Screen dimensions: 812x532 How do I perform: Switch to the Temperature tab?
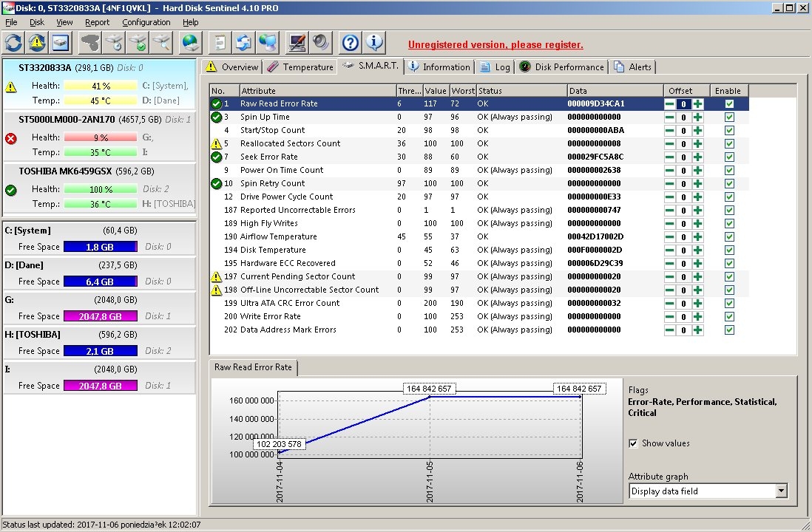click(x=301, y=66)
